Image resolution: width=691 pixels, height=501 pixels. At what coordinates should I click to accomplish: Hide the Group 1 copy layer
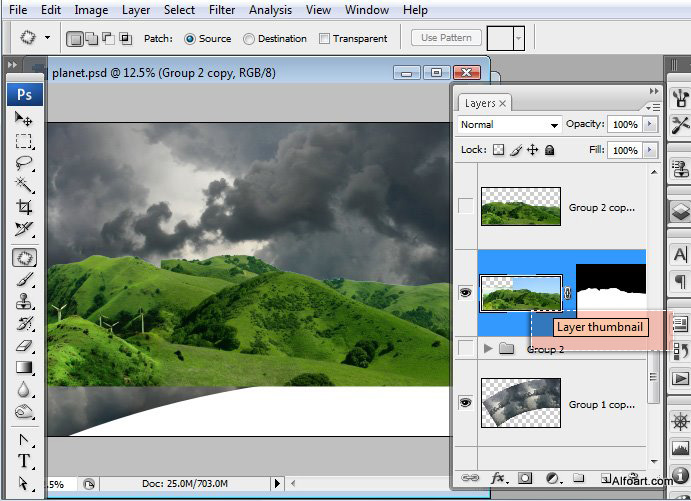[x=464, y=403]
